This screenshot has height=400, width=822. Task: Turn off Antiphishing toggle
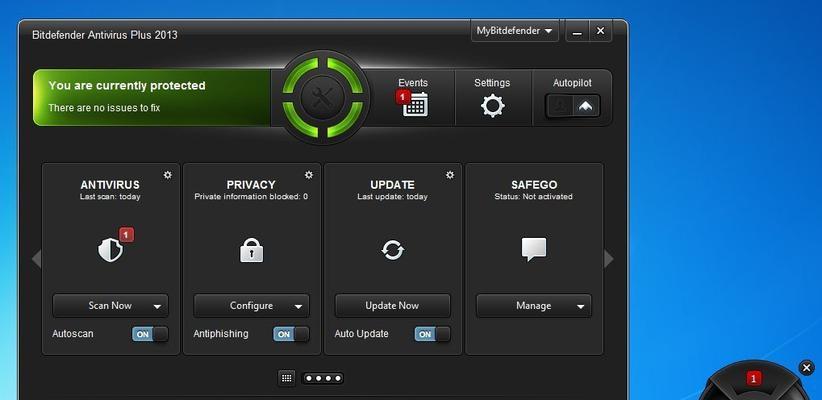(291, 334)
